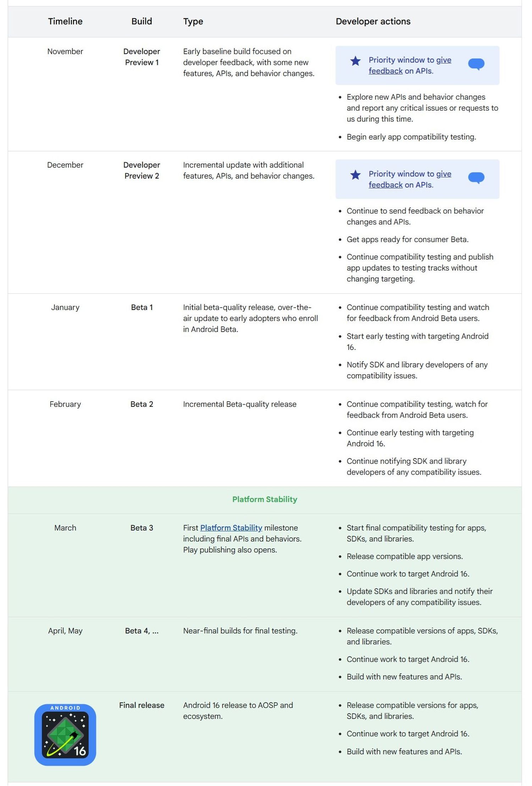
Task: Click the April, May timeline cell
Action: coord(65,631)
